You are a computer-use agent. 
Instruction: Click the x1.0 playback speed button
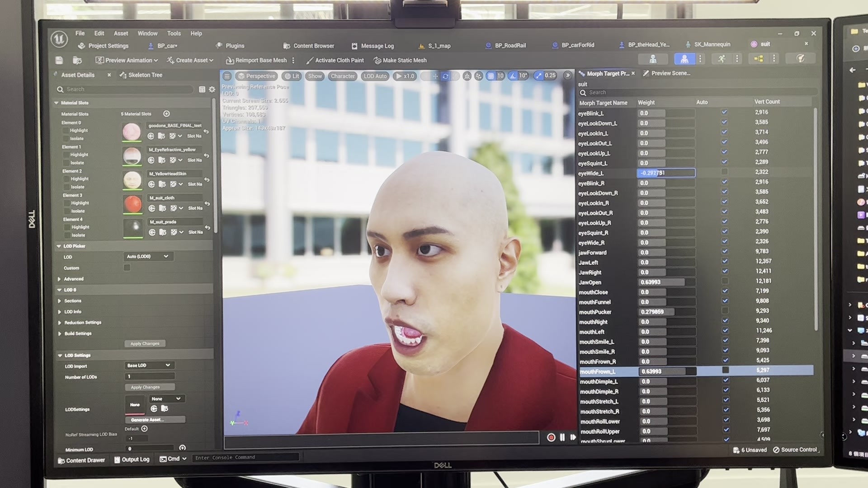click(x=405, y=76)
